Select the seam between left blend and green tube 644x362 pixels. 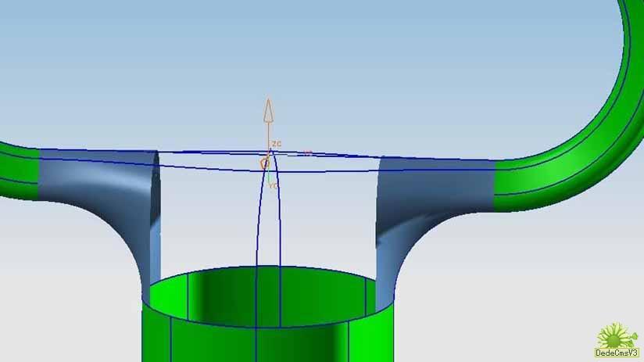coord(39,174)
